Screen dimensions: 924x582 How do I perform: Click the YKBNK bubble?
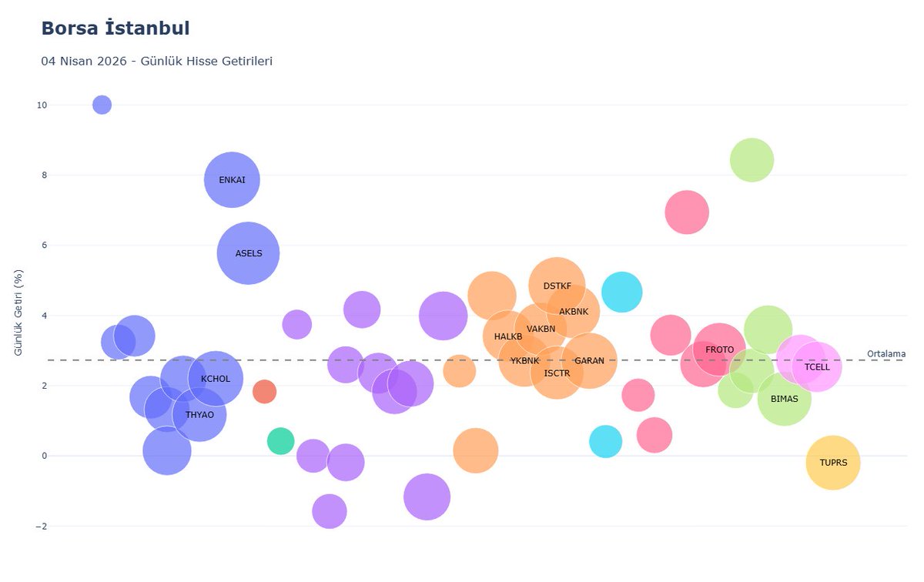(x=525, y=360)
